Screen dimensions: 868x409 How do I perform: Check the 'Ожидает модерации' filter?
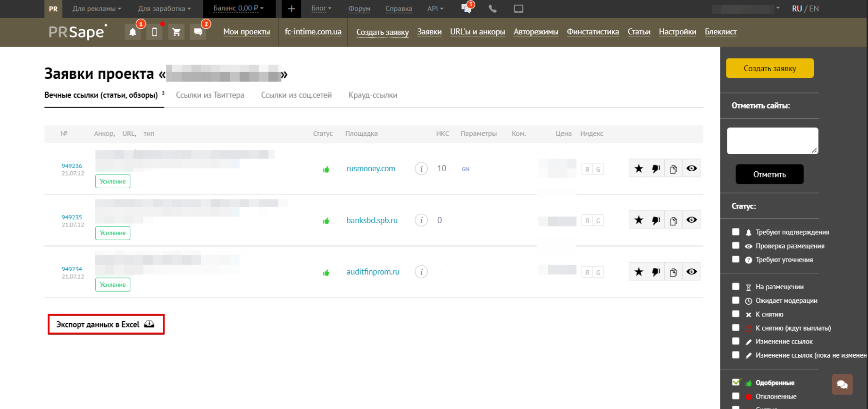(x=735, y=300)
